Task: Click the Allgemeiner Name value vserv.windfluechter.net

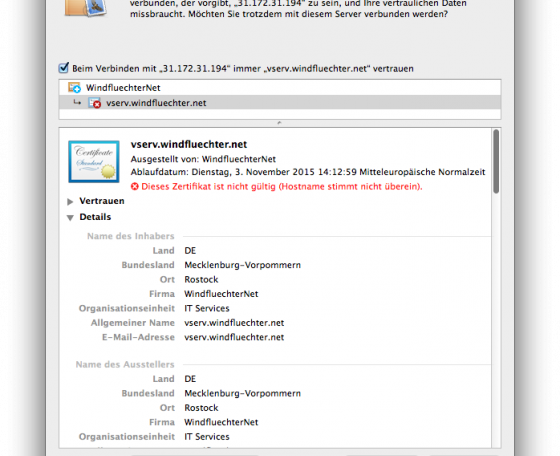Action: pyautogui.click(x=234, y=323)
